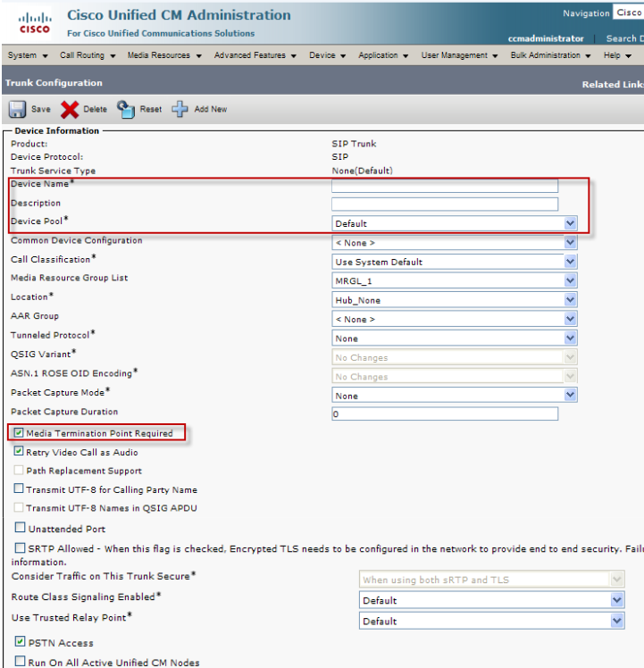644x668 pixels.
Task: Expand the Call Classification dropdown
Action: [x=455, y=262]
